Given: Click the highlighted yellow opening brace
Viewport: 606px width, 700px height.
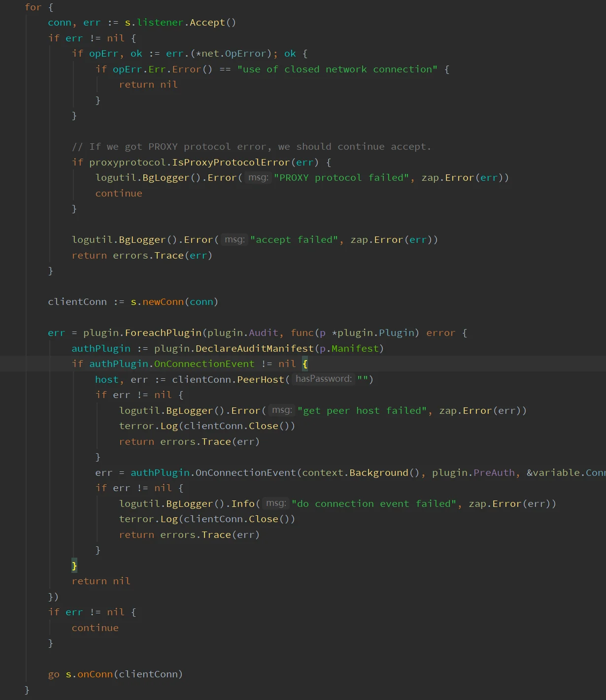Looking at the screenshot, I should click(305, 364).
